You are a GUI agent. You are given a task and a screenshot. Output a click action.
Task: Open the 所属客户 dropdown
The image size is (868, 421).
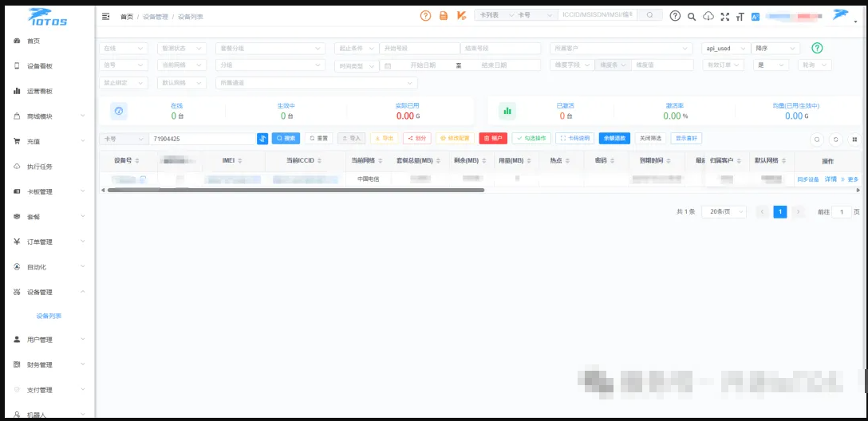coord(621,48)
